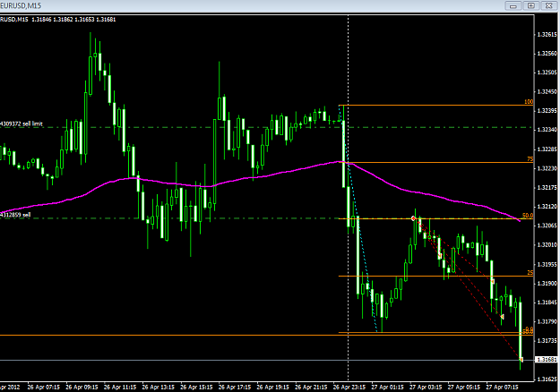Click price axis label 1.31845
Image resolution: width=560 pixels, height=392 pixels.
pos(547,303)
